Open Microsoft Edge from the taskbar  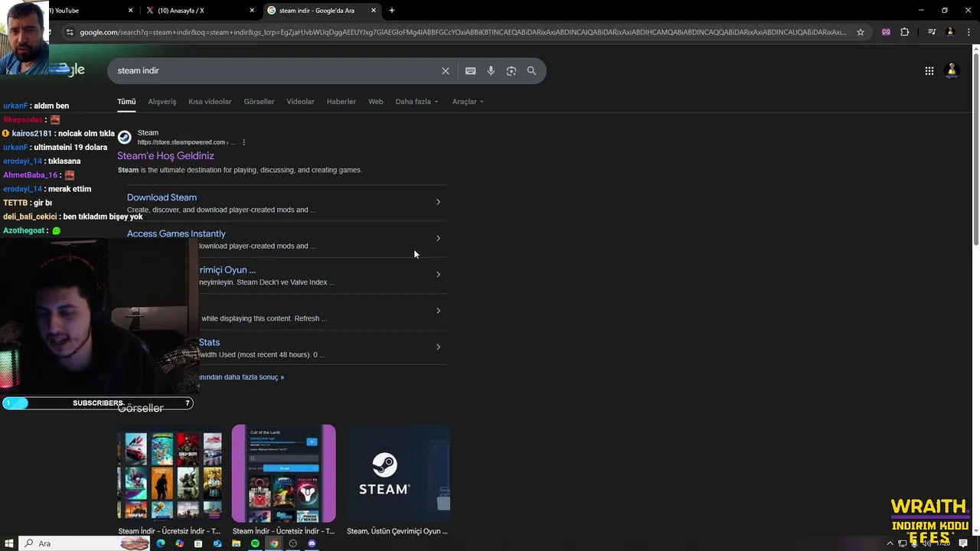[161, 543]
